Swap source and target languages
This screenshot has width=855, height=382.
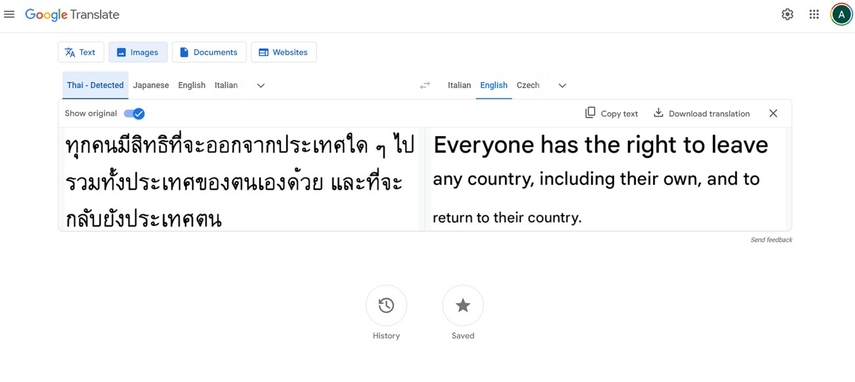[x=424, y=85]
